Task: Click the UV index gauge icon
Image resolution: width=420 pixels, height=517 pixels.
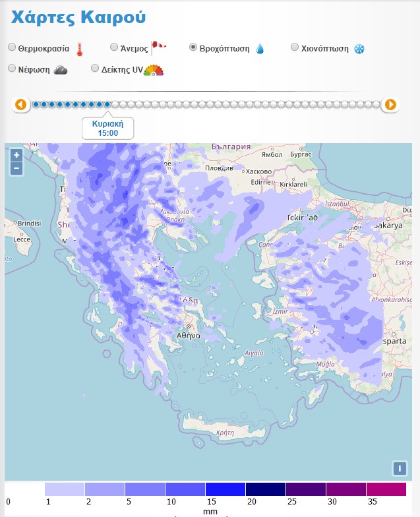Action: click(154, 70)
